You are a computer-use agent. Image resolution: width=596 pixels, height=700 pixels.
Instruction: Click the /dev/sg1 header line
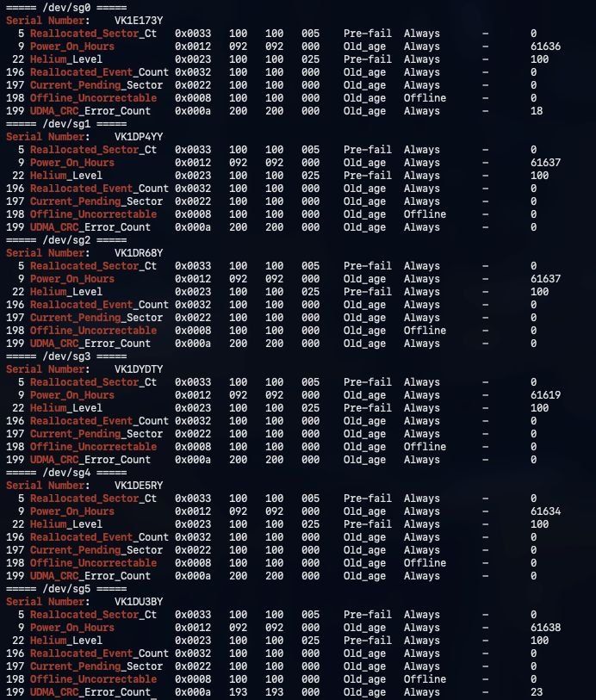[66, 124]
